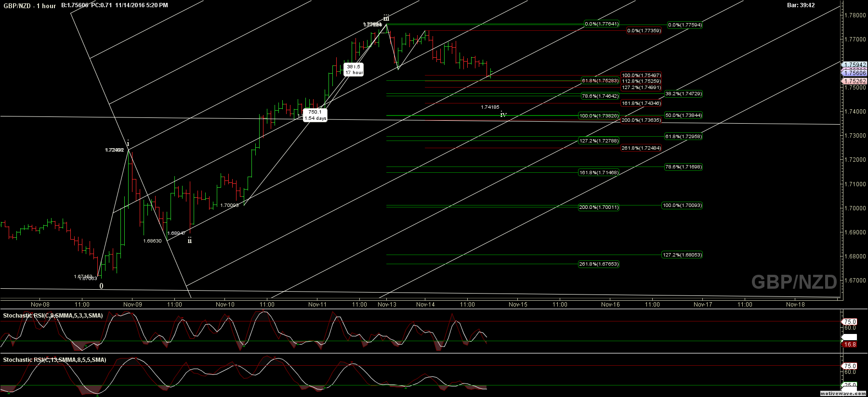Select the 100.0%(1.70093) retracement label

pos(682,205)
